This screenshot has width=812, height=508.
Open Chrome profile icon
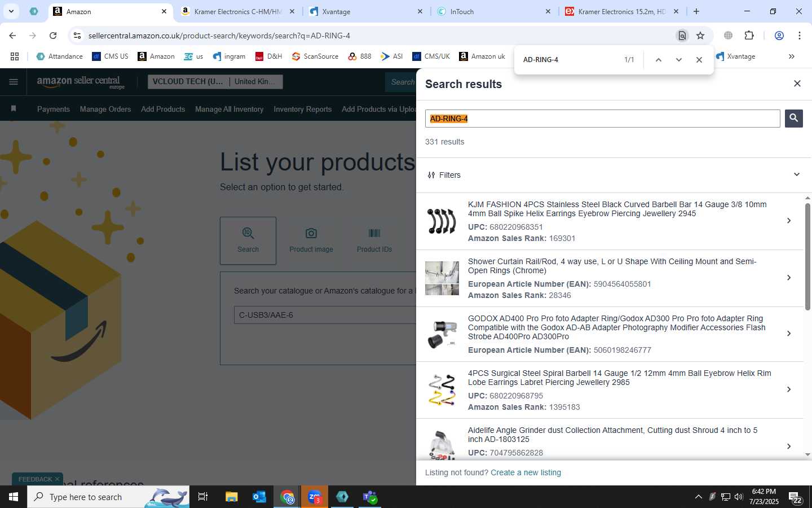pos(779,36)
